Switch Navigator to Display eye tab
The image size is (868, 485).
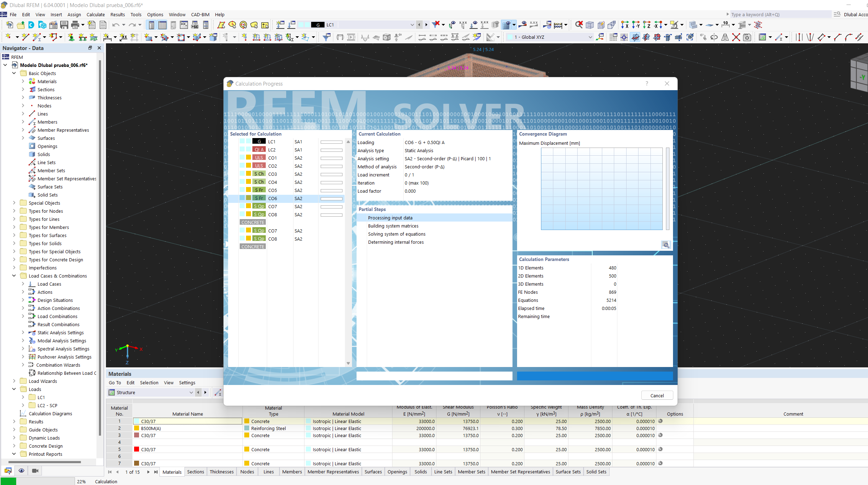21,471
